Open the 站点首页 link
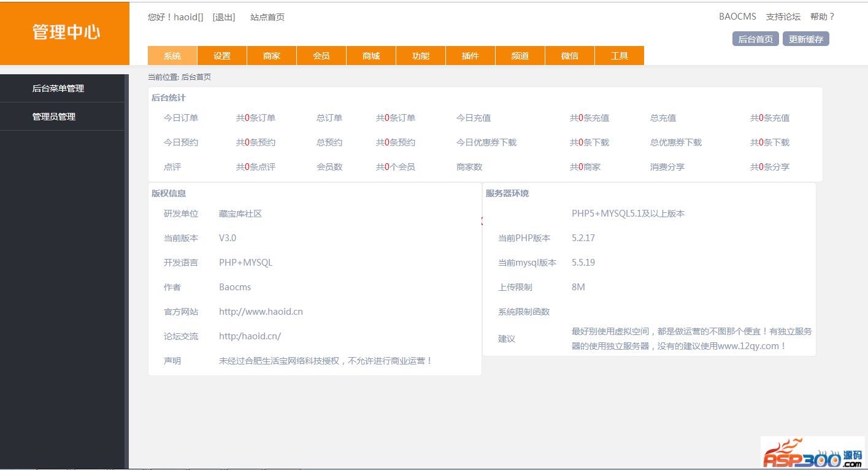 coord(267,17)
